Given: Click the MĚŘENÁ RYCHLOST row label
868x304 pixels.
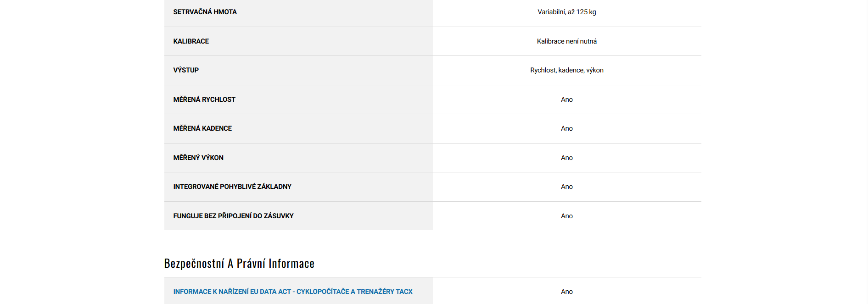Looking at the screenshot, I should 204,99.
